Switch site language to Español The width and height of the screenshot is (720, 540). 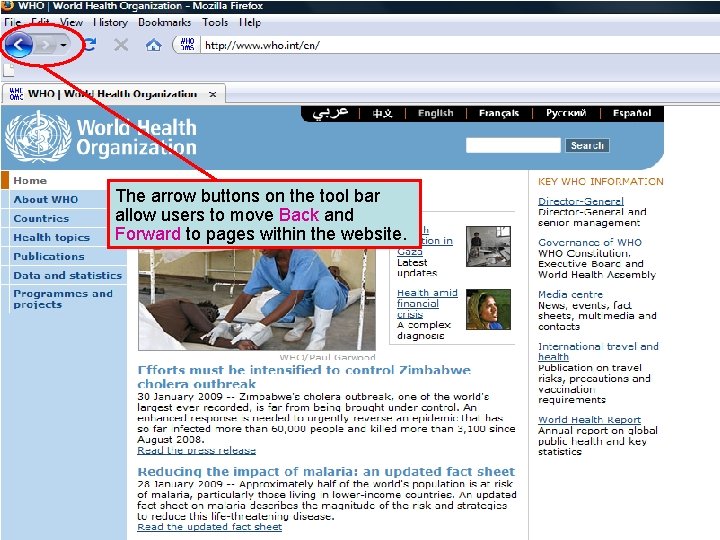pyautogui.click(x=632, y=113)
